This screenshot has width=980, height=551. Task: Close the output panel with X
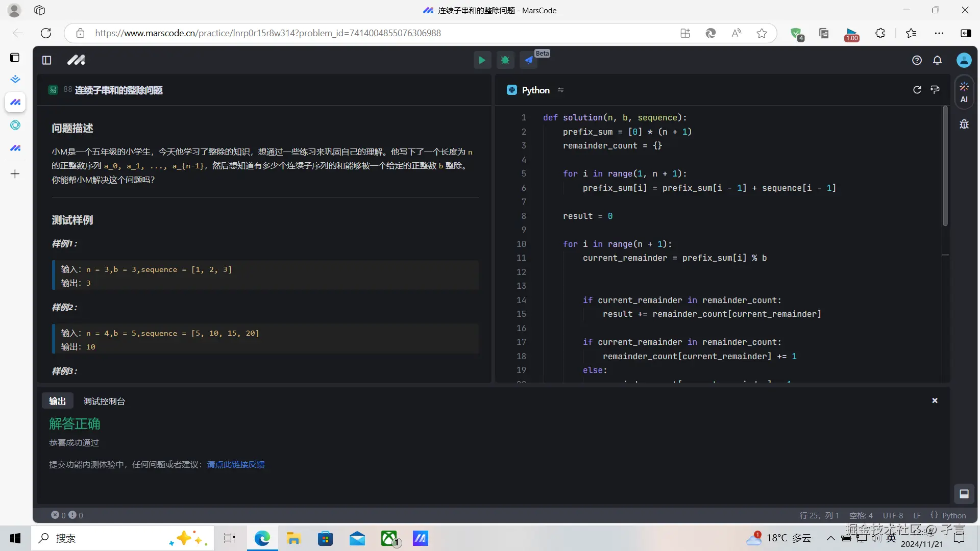click(x=935, y=400)
